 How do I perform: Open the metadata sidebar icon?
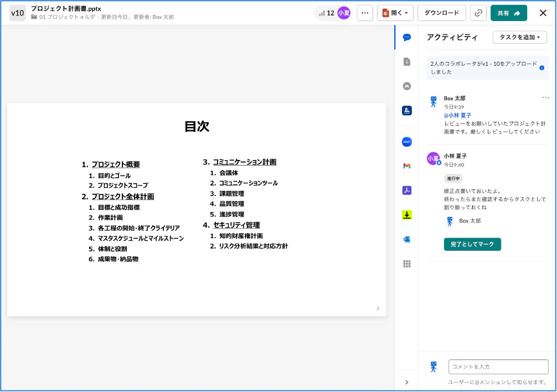(407, 86)
